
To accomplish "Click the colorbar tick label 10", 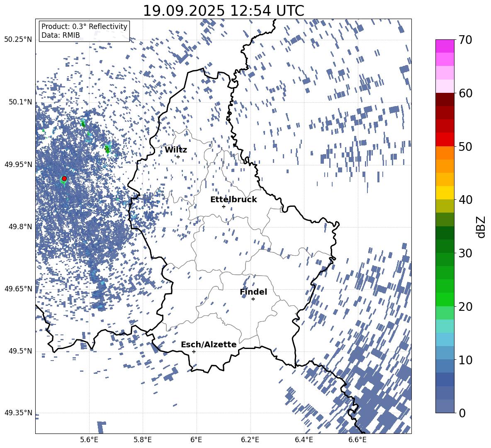I will (x=465, y=360).
